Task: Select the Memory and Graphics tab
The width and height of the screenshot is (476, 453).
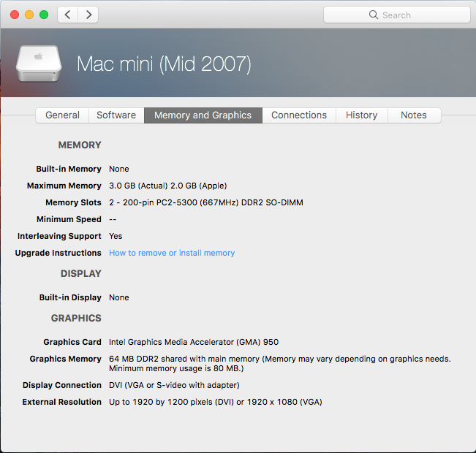Action: point(203,115)
